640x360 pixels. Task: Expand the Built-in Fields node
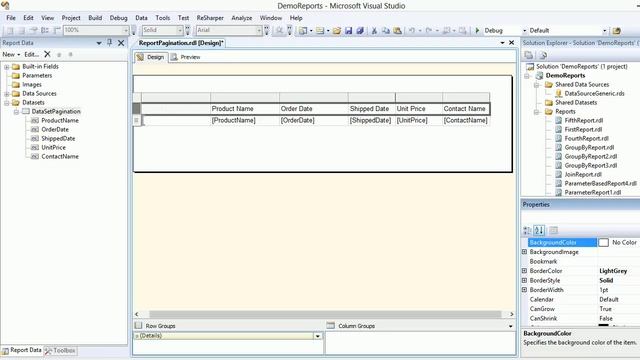tap(7, 67)
